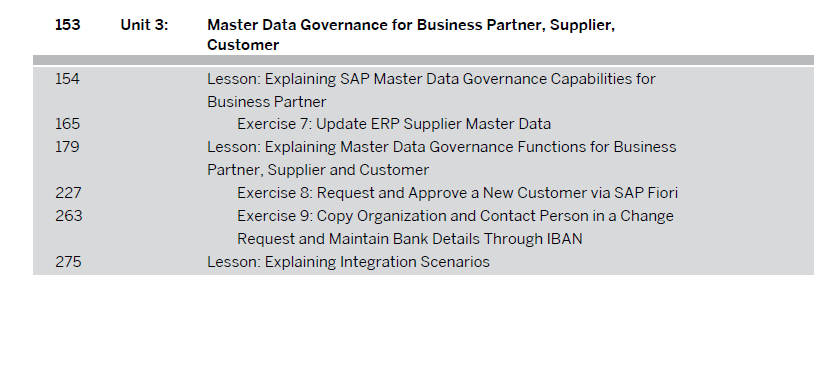Open lesson Explaining SAP Master Data Governance Capabilities
Viewport: 828px width, 383px height.
click(431, 90)
